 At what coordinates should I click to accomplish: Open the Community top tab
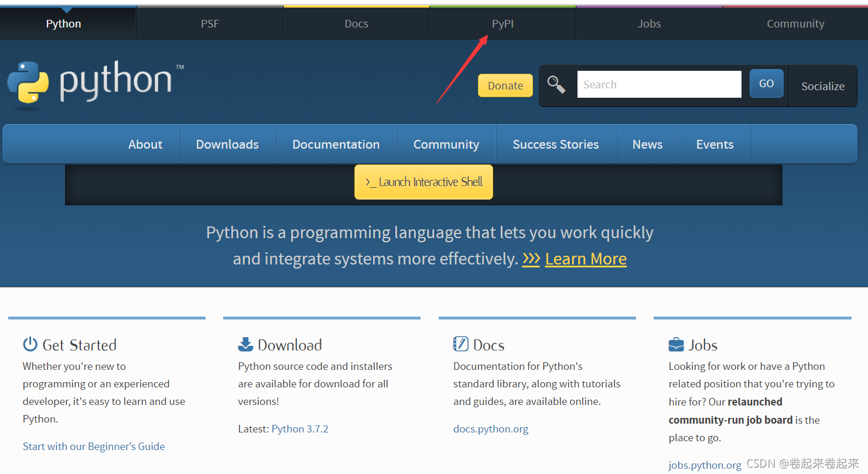795,24
